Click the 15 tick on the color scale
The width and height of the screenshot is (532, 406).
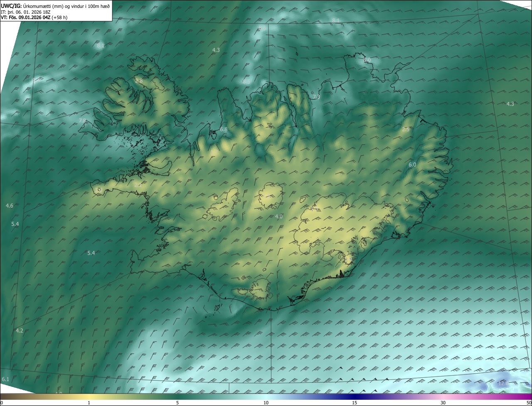[355, 403]
